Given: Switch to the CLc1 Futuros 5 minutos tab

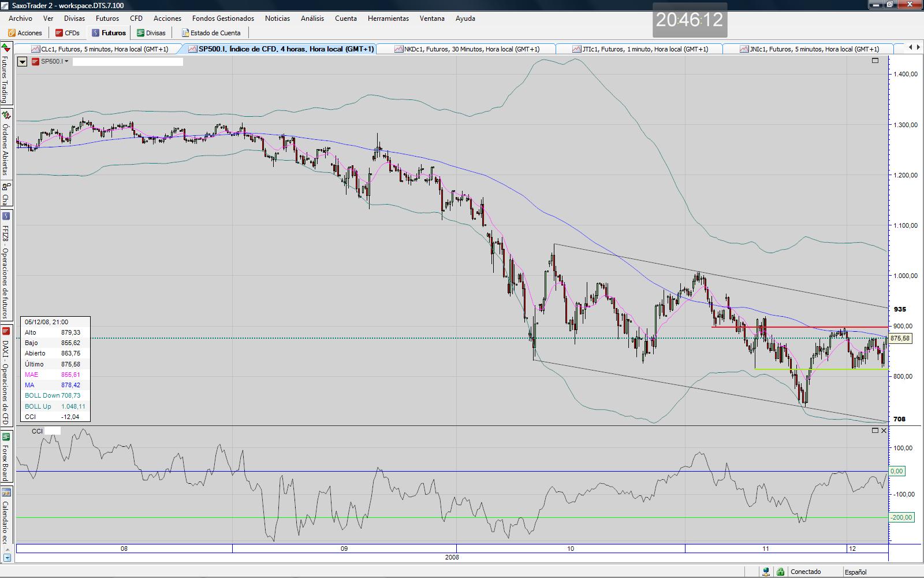Looking at the screenshot, I should (100, 49).
